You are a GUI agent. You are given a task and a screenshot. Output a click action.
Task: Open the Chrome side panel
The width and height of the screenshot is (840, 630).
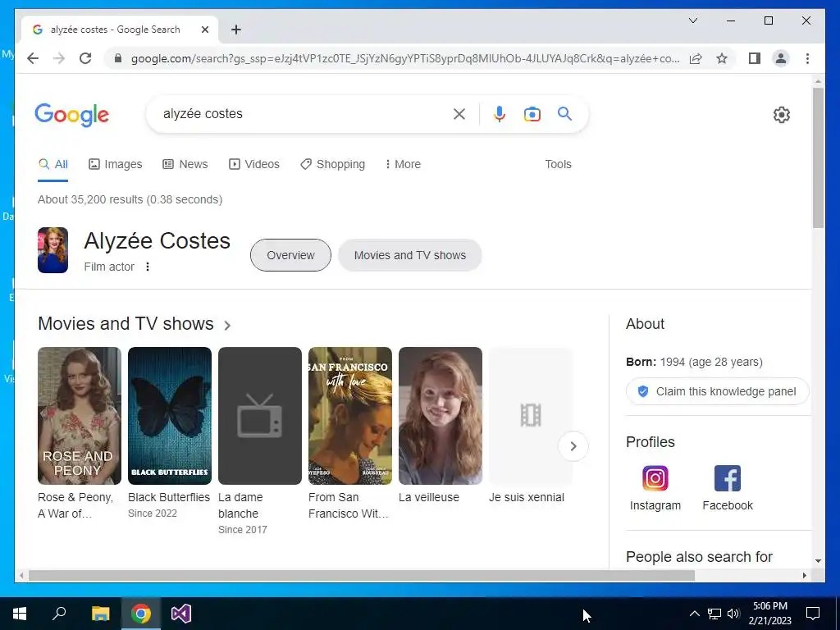coord(755,58)
